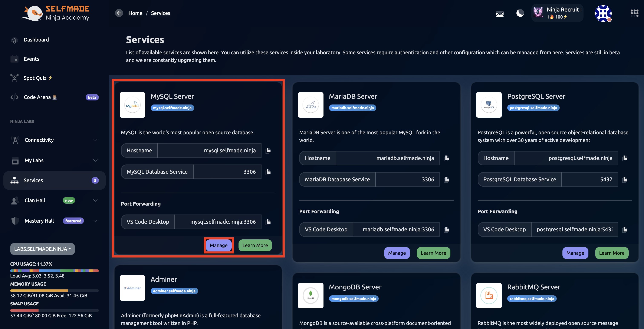Click Learn More on MySQL Server card
Image resolution: width=644 pixels, height=329 pixels.
coord(255,245)
